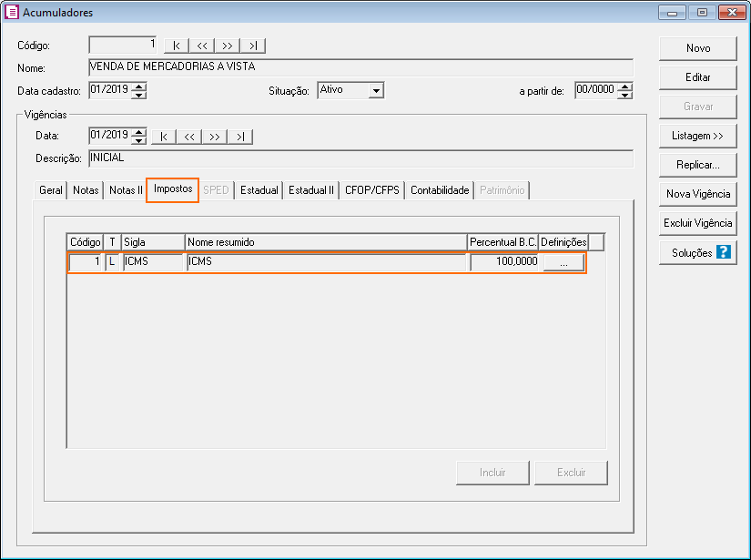Click the 'L' type cell in ICMS row
This screenshot has width=751, height=560.
pos(113,262)
